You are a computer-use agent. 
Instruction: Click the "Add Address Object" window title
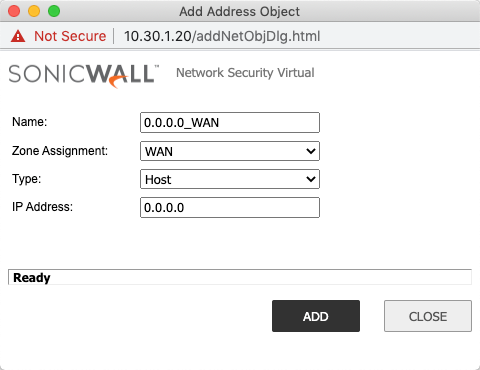(240, 12)
